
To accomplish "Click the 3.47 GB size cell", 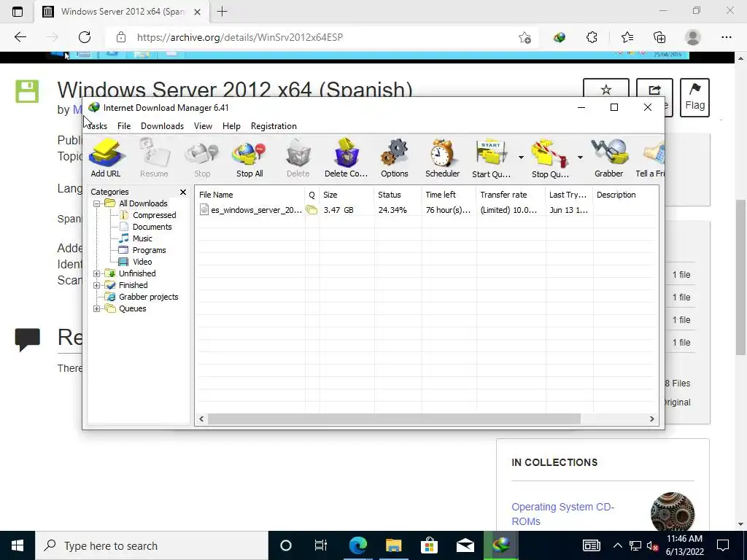I will pos(338,210).
